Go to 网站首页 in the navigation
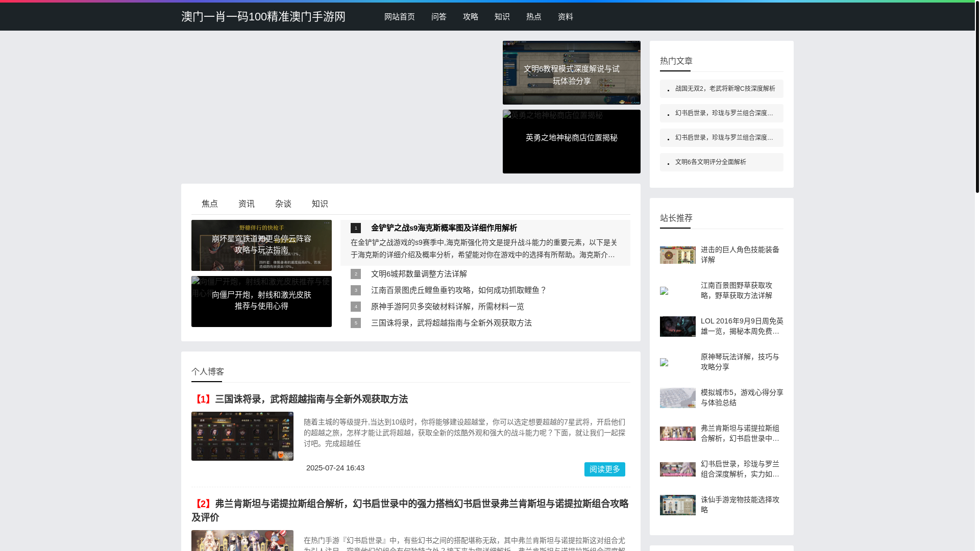 399,17
